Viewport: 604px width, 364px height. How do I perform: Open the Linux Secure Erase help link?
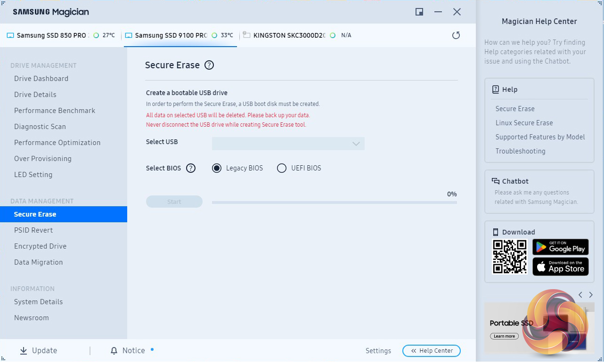(x=524, y=123)
